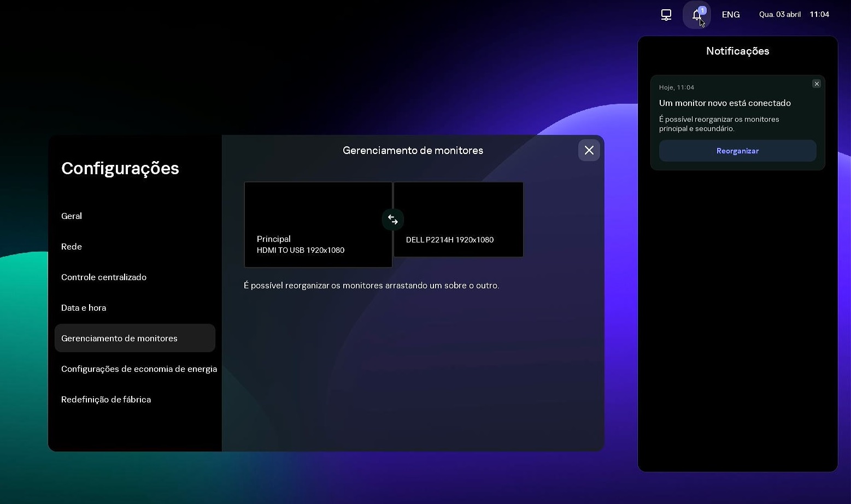Select Redefinição de fábrica option
The image size is (851, 504).
tap(106, 399)
